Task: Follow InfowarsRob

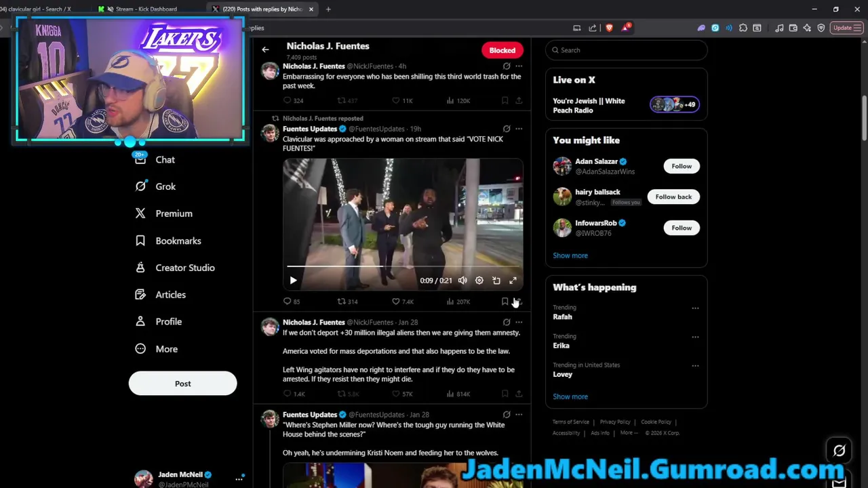Action: coord(682,228)
